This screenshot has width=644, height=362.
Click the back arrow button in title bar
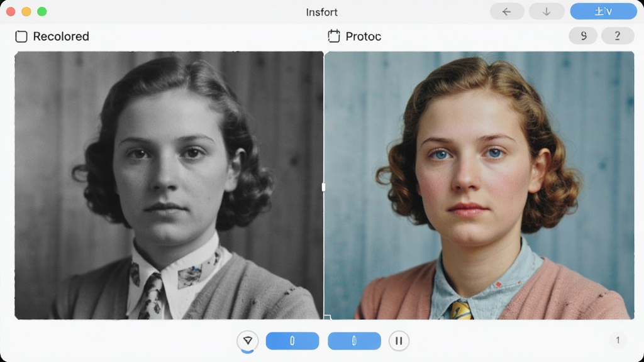(x=507, y=11)
